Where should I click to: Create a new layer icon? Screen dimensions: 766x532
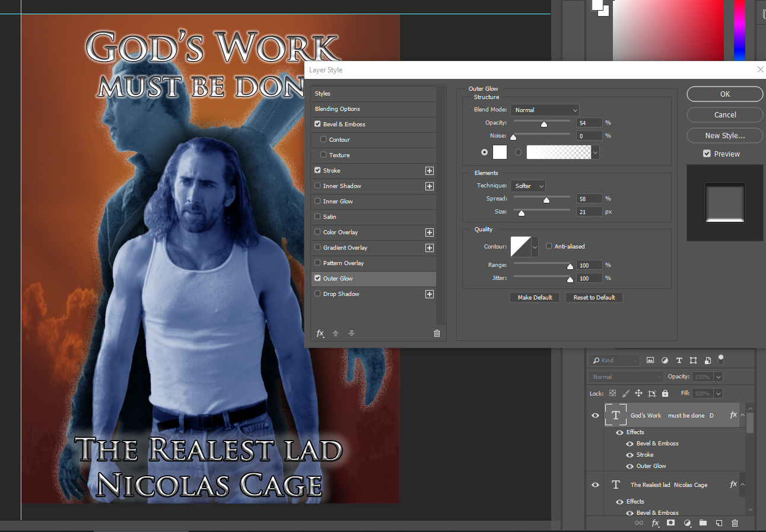coord(719,523)
